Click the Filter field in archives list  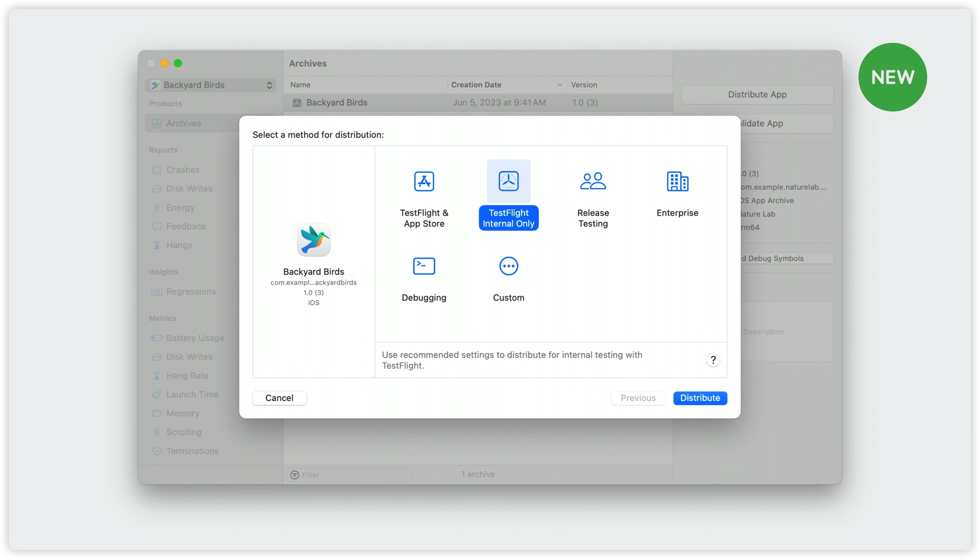350,474
